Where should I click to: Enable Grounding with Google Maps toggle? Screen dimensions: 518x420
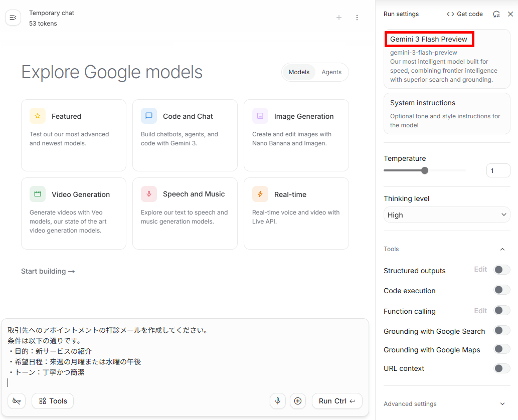(x=502, y=349)
